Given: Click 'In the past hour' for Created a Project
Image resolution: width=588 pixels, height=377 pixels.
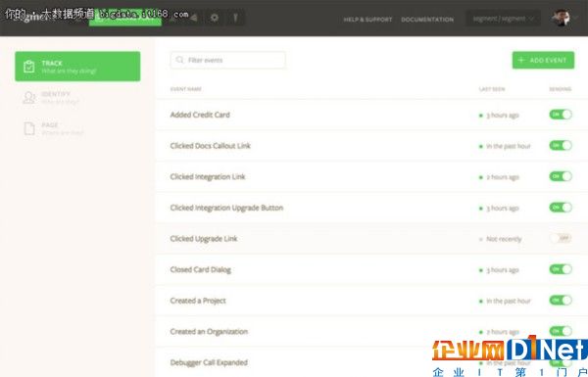Looking at the screenshot, I should (x=509, y=301).
